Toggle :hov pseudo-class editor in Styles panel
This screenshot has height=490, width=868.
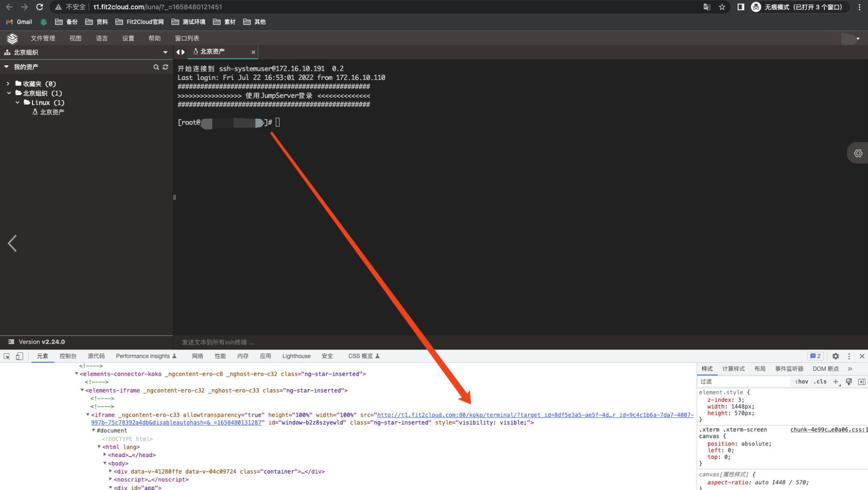coord(802,381)
